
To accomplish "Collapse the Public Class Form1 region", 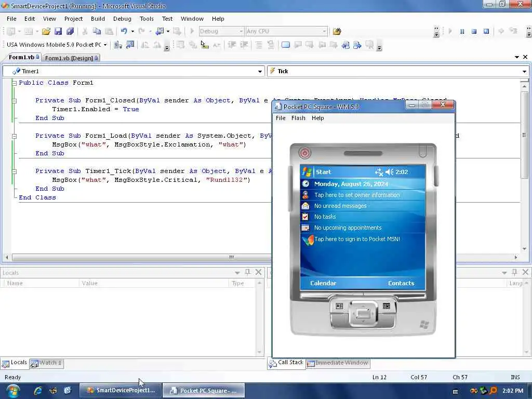I will (x=14, y=83).
